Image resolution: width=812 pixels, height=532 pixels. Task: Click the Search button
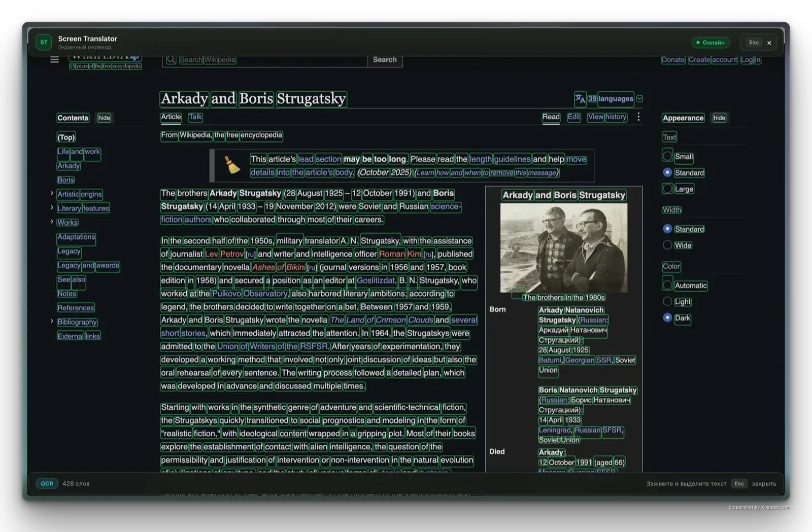pos(385,60)
